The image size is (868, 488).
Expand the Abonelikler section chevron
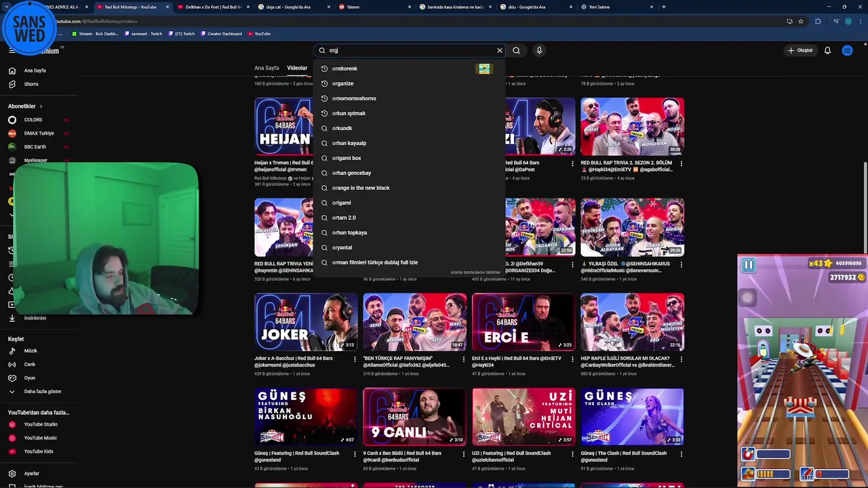(41, 106)
